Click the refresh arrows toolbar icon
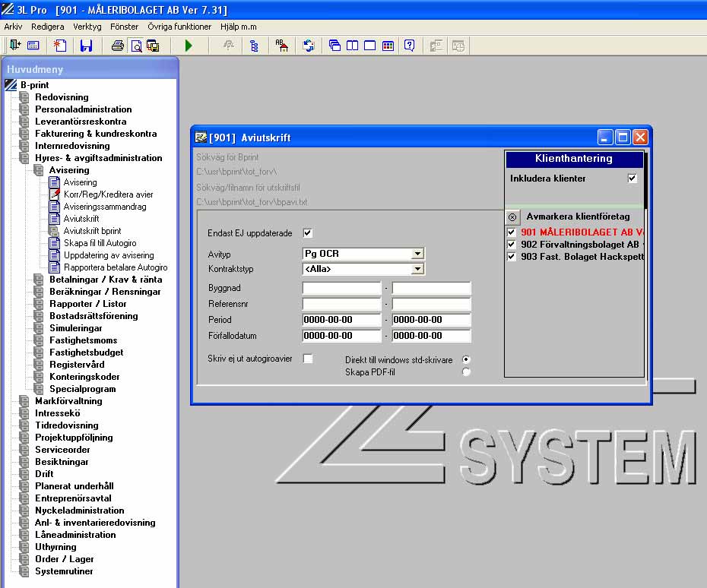 309,46
